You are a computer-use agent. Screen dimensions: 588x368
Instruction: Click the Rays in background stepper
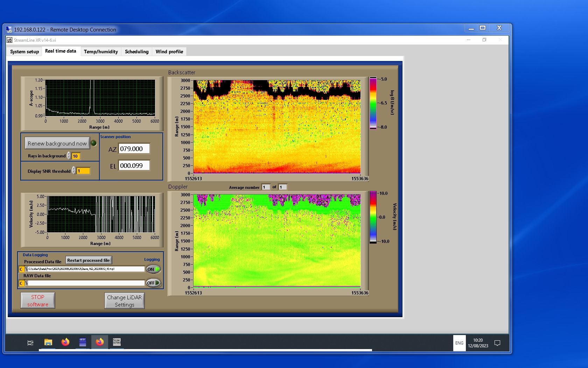click(69, 156)
